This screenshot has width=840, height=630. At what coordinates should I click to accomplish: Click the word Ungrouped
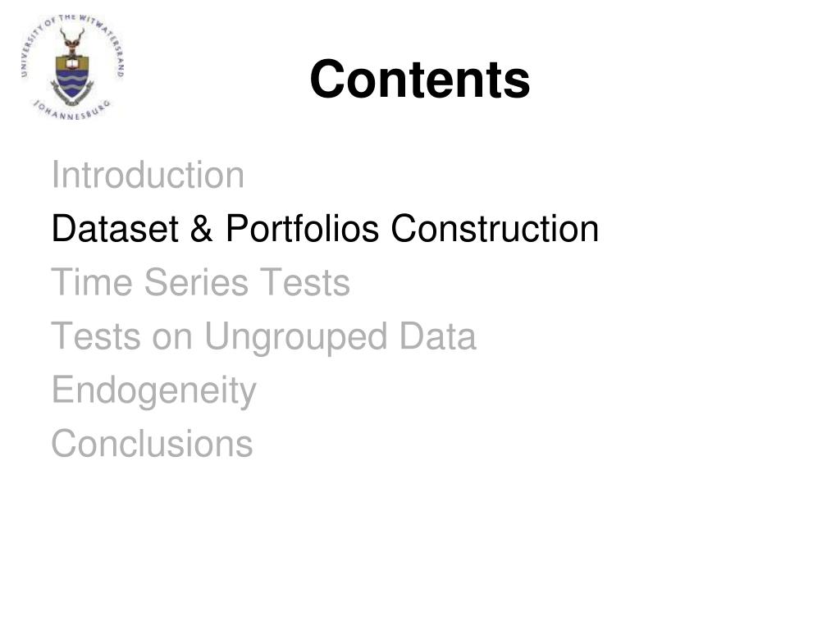click(x=295, y=338)
